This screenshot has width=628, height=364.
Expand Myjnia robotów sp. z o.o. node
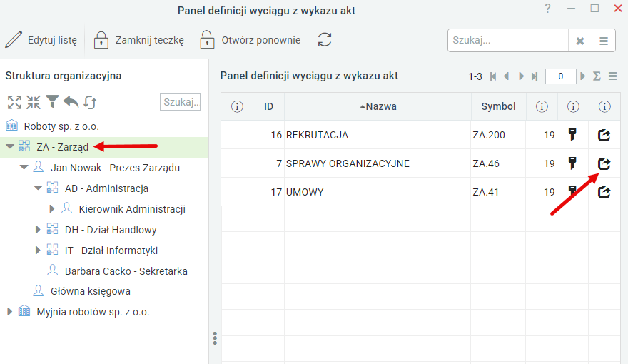coord(9,312)
